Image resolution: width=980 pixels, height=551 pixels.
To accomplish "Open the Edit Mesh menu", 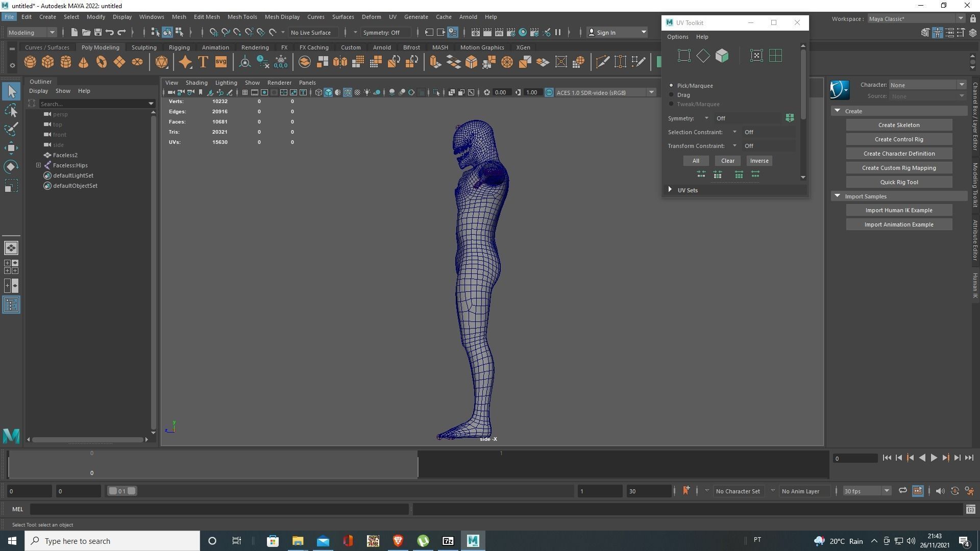I will click(207, 17).
